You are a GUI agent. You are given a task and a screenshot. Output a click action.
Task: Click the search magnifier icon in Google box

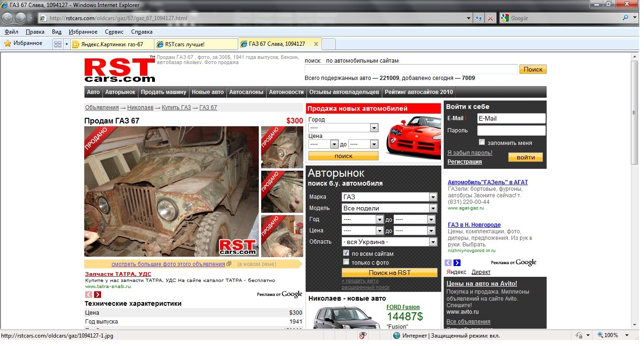tap(625, 18)
